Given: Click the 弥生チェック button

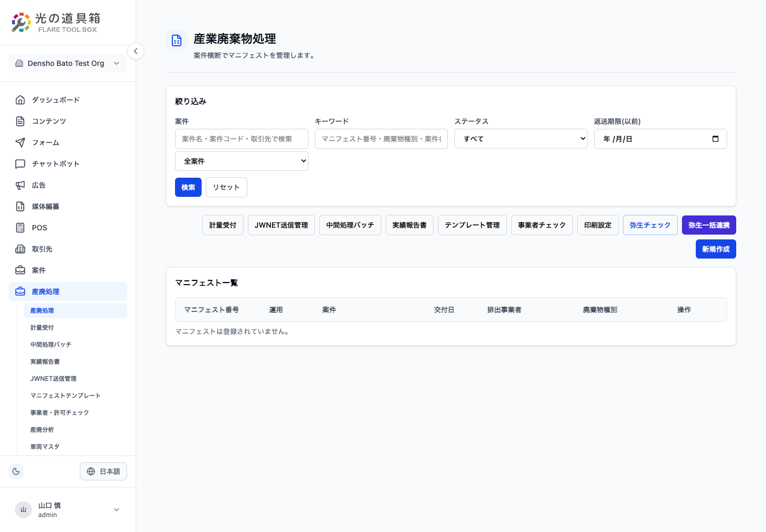Looking at the screenshot, I should pos(650,225).
